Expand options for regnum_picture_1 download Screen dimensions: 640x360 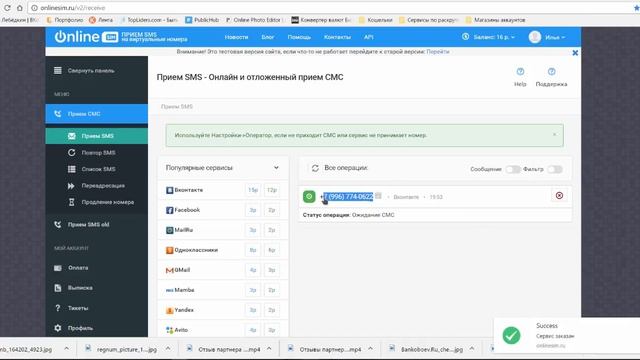(x=168, y=349)
